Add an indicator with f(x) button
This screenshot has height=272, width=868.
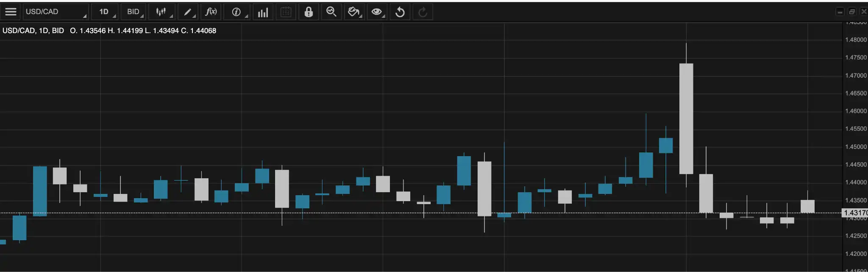click(211, 12)
